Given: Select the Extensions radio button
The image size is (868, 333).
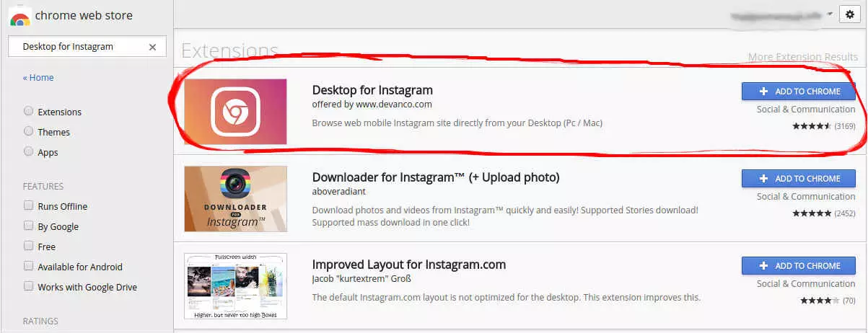Looking at the screenshot, I should pyautogui.click(x=29, y=112).
